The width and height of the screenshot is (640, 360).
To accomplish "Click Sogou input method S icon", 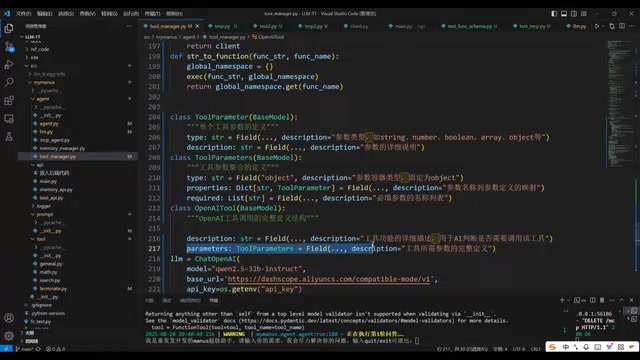I will coord(552,347).
